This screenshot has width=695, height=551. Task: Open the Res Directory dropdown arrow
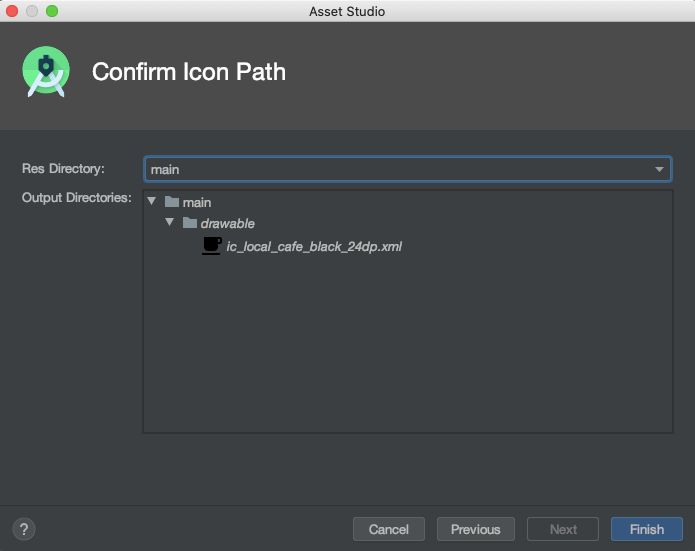[x=659, y=169]
